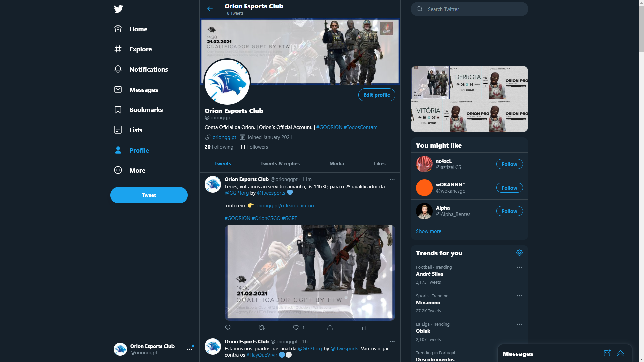Compose a new message in Messages drawer
644x362 pixels.
(x=607, y=353)
